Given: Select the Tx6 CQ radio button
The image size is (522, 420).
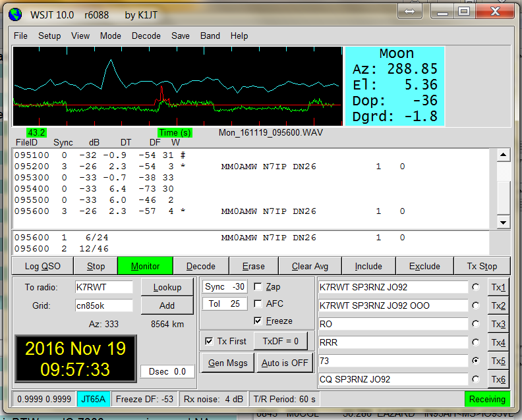Looking at the screenshot, I should click(476, 379).
